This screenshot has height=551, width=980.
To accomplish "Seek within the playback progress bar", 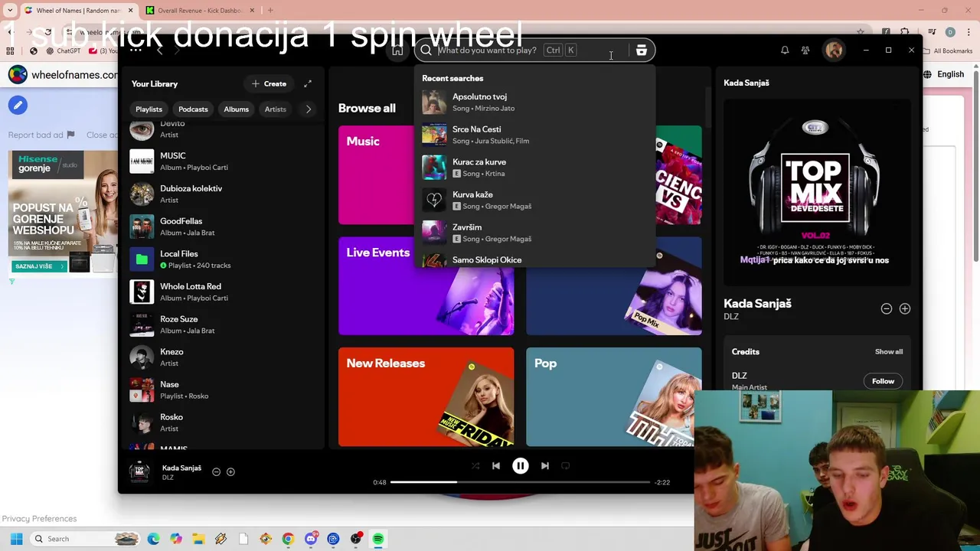I will pos(520,482).
